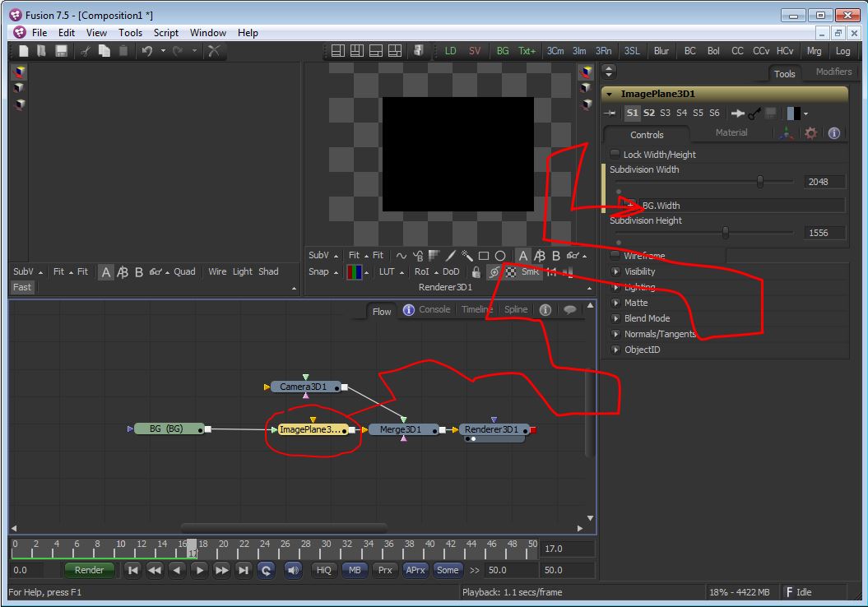Screen dimensions: 868x607
Task: Open the Tools menu
Action: coord(130,33)
